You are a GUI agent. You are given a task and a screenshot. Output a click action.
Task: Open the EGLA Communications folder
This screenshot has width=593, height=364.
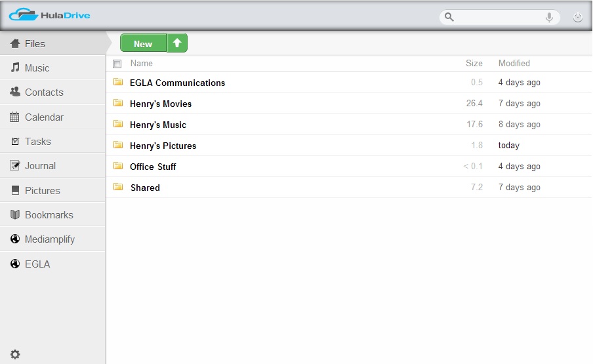coord(177,83)
